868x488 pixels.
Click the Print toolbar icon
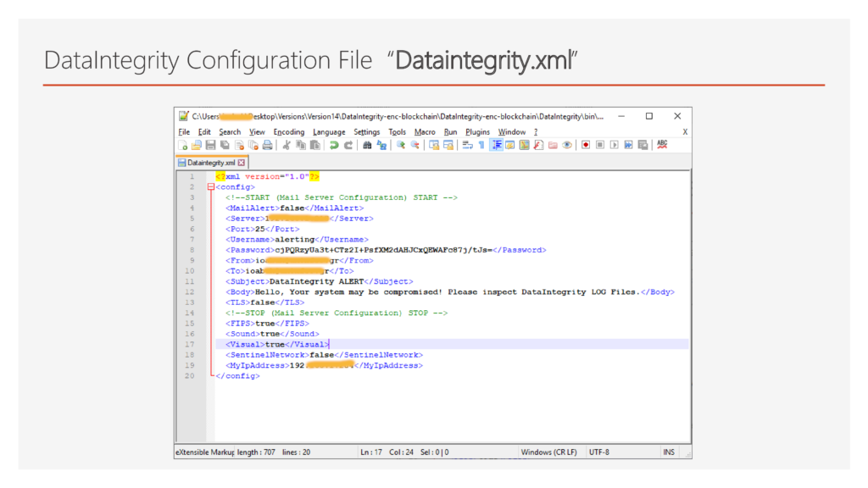click(x=267, y=146)
